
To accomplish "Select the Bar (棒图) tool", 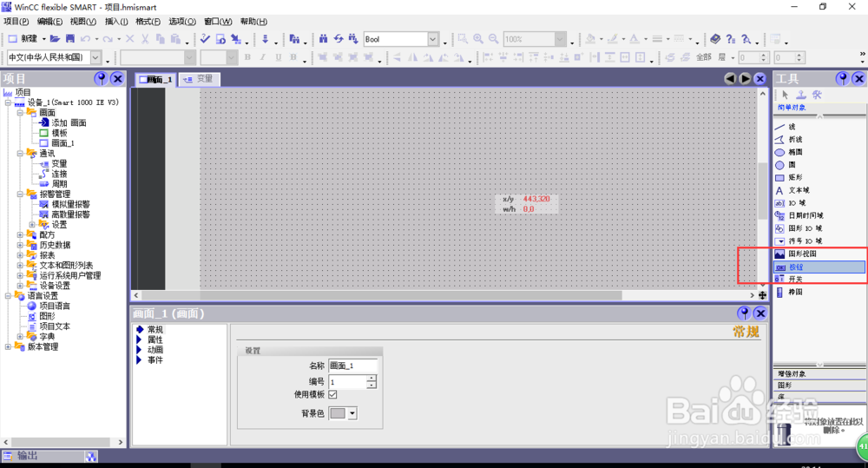I will 819,292.
